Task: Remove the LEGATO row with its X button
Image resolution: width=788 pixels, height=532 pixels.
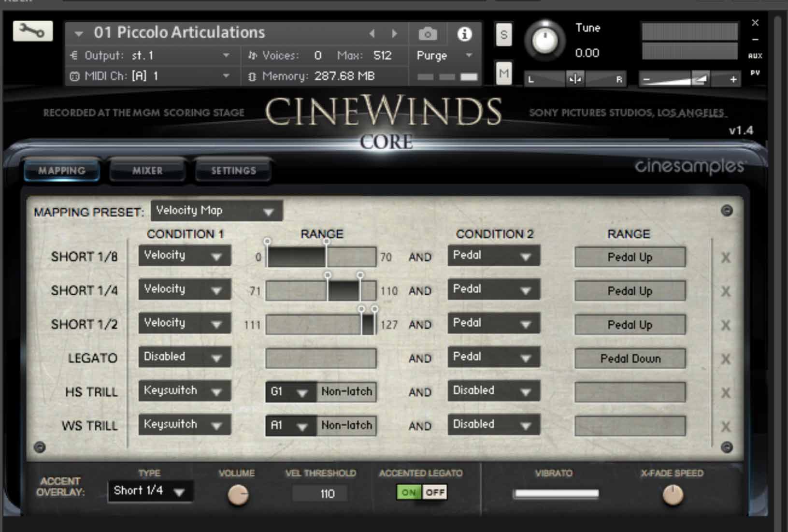Action: tap(725, 359)
